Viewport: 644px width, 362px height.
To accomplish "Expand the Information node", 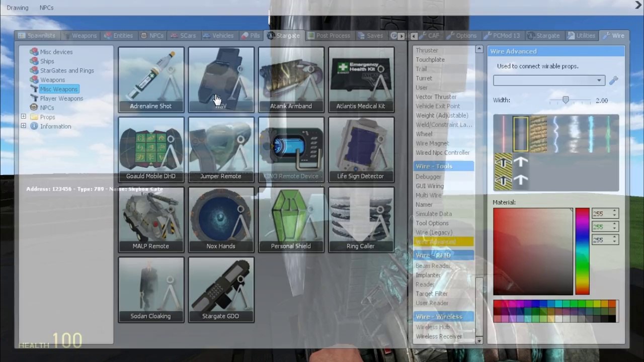I will point(23,126).
